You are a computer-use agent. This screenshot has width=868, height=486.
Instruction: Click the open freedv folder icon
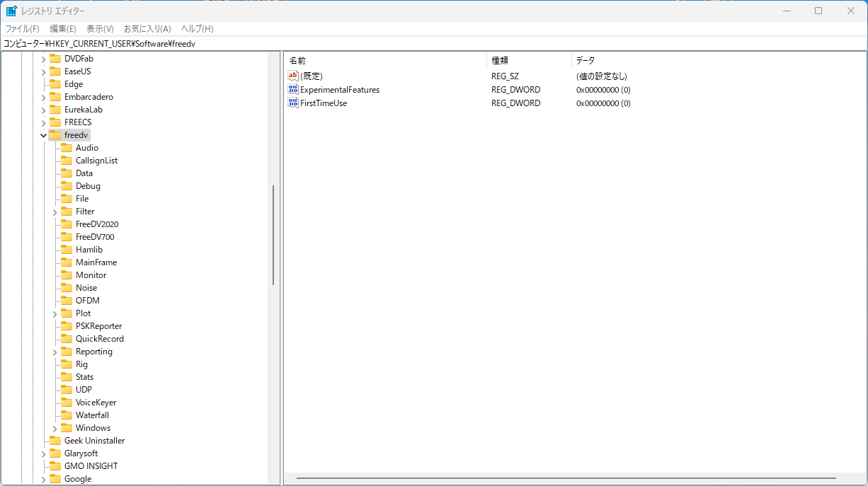tap(55, 135)
